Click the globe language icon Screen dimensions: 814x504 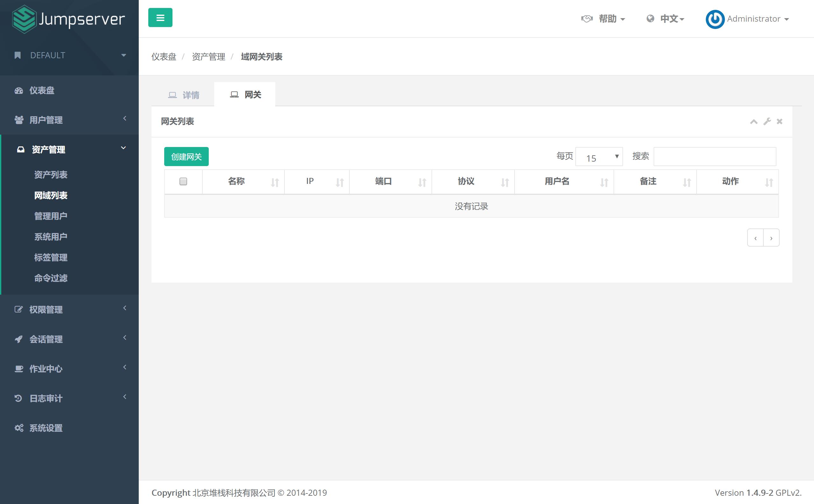(x=650, y=19)
